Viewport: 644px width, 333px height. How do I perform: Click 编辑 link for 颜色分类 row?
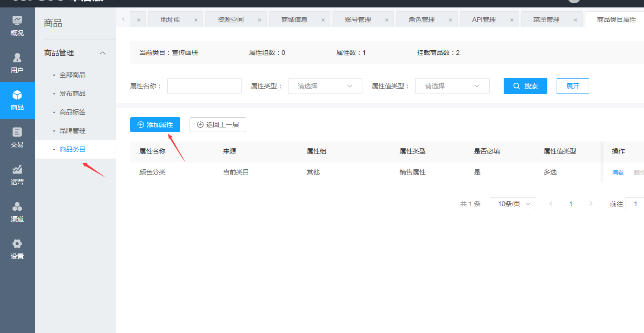coord(618,172)
